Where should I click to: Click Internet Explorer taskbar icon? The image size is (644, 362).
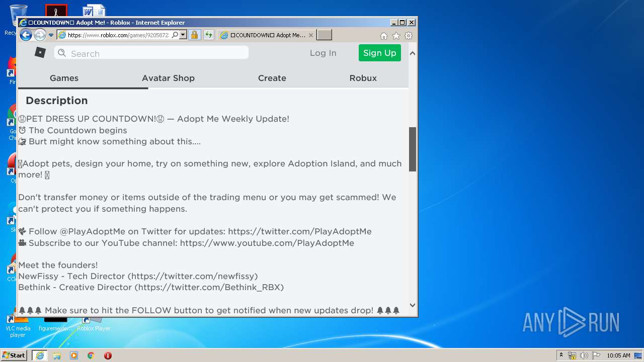40,355
